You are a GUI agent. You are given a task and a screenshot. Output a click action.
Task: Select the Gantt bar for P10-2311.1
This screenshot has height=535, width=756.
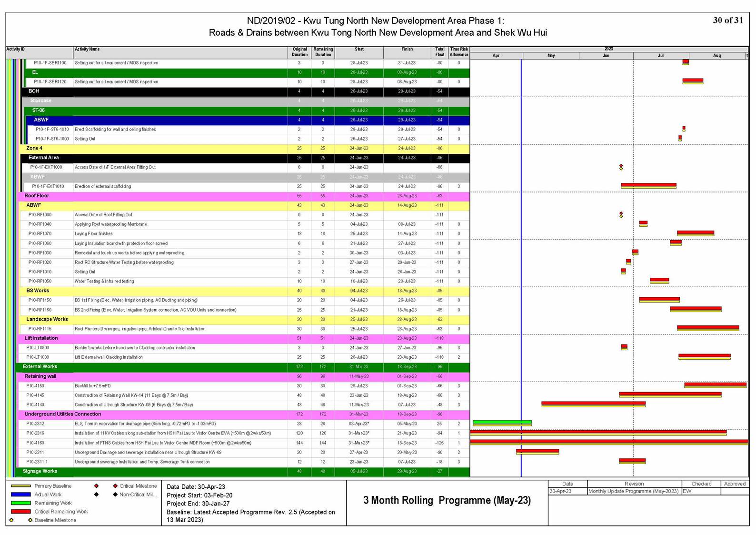pos(632,461)
